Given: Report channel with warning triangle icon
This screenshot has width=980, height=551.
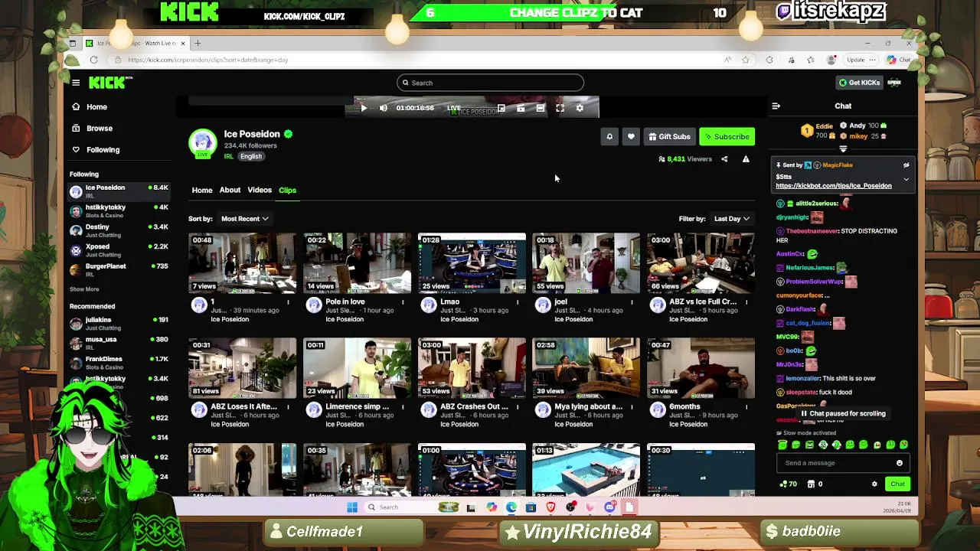Looking at the screenshot, I should pos(746,159).
